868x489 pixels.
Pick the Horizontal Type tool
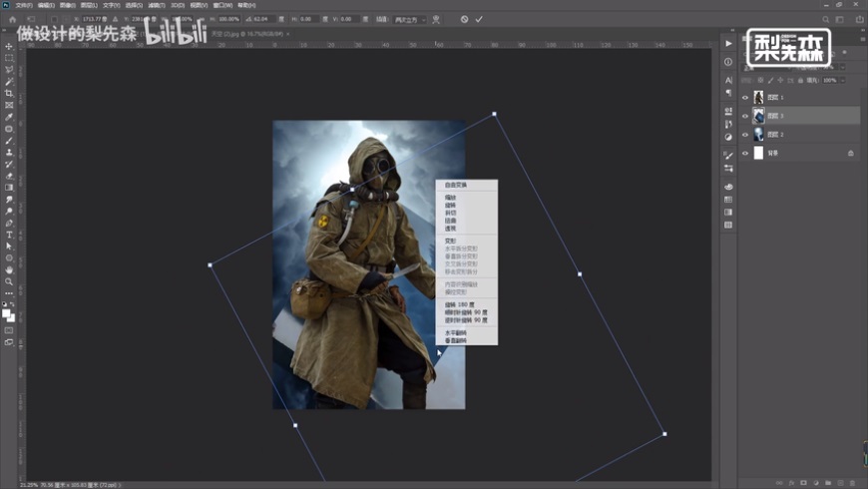click(9, 234)
